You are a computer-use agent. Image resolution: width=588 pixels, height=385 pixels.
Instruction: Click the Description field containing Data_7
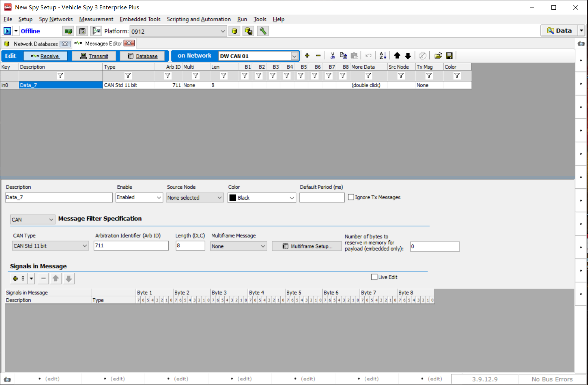pos(59,197)
